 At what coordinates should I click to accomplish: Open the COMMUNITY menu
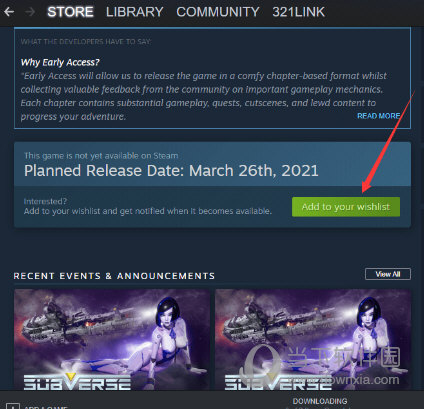218,12
